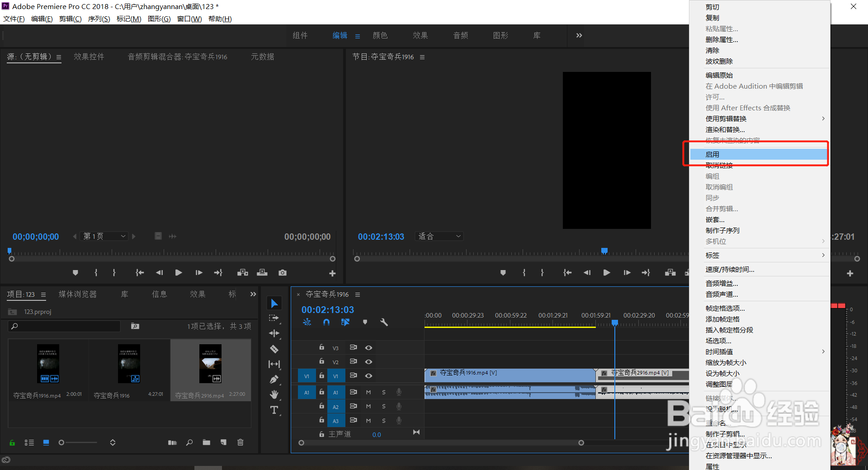Screen dimensions: 868x470
Task: Step forward one frame in Source monitor
Action: pyautogui.click(x=199, y=273)
